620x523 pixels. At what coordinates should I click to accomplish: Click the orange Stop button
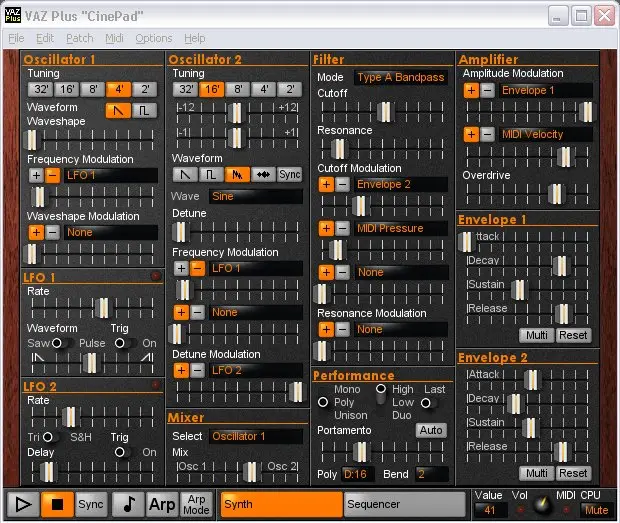coord(57,504)
